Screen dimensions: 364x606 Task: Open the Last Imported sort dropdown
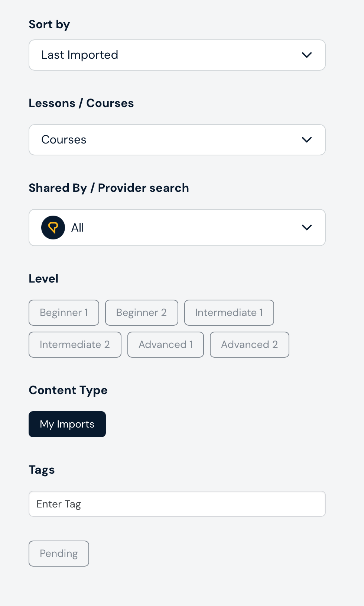tap(177, 55)
